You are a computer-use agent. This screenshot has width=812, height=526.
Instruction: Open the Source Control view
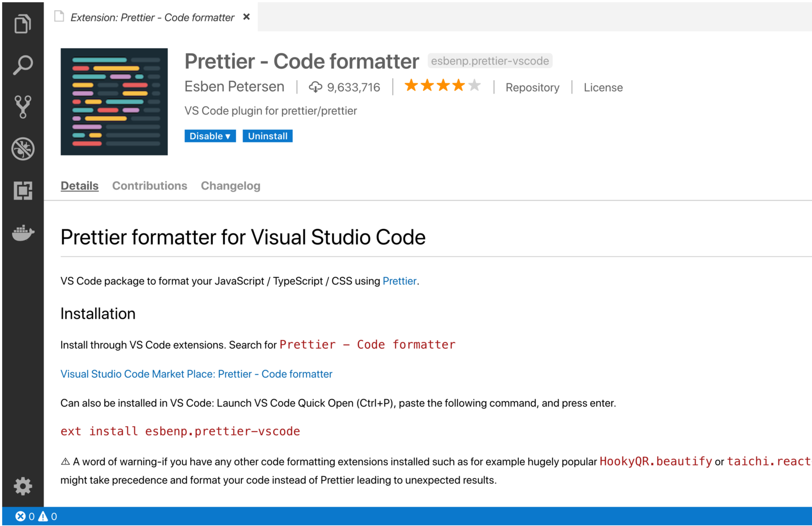pyautogui.click(x=23, y=107)
